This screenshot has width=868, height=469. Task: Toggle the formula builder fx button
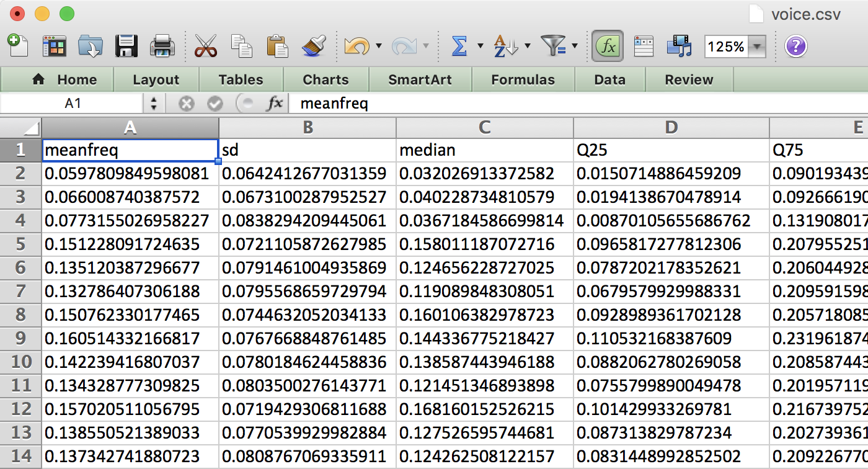(x=607, y=47)
